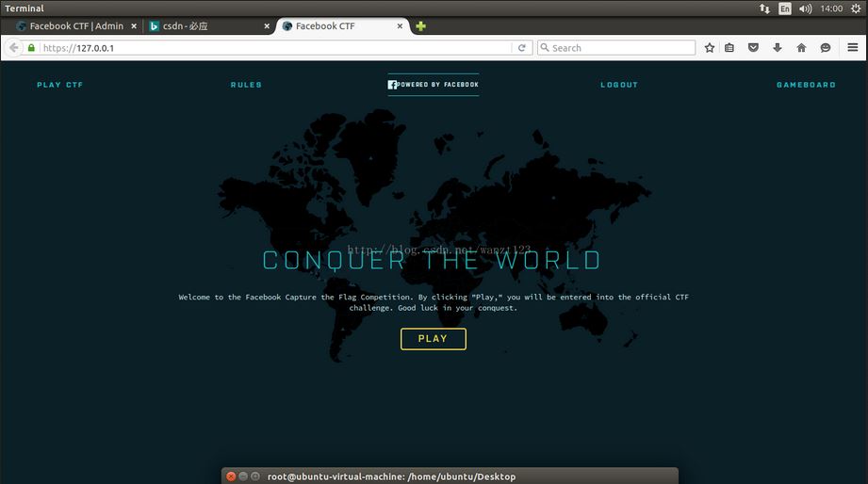Click the yellow PLAY button
Viewport: 868px width, 484px height.
pyautogui.click(x=434, y=339)
